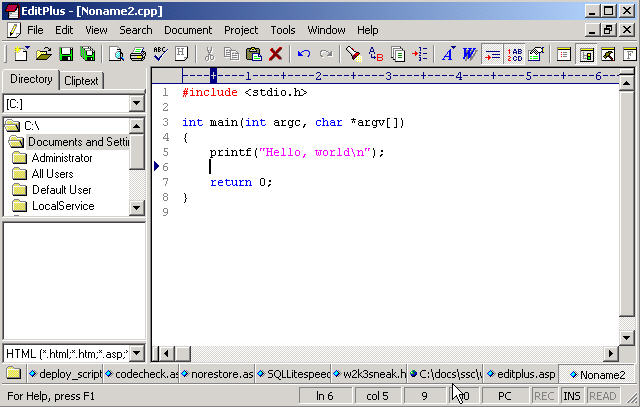This screenshot has width=640, height=407.
Task: Open the Search menu
Action: (136, 30)
